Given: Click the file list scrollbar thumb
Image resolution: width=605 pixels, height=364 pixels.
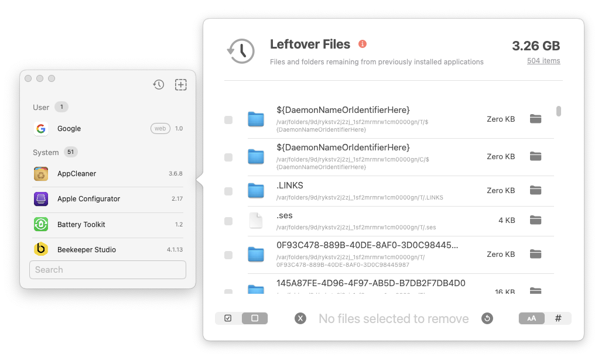Looking at the screenshot, I should tap(559, 111).
